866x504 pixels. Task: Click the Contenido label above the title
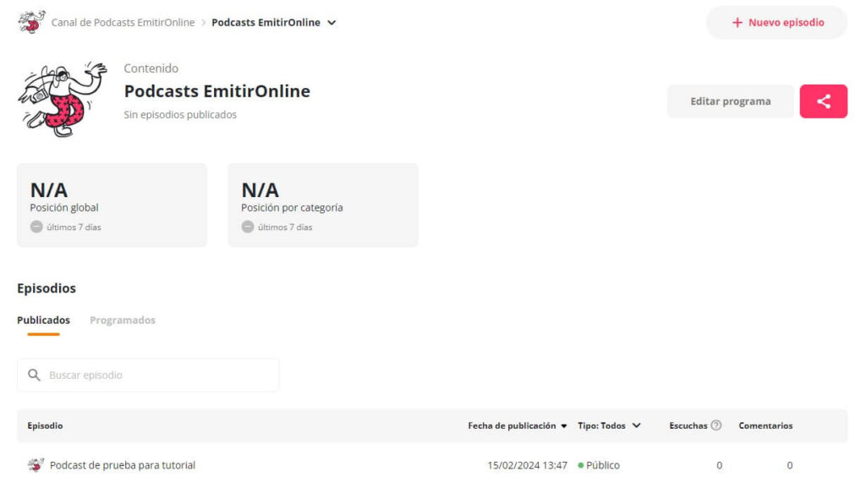coord(151,68)
